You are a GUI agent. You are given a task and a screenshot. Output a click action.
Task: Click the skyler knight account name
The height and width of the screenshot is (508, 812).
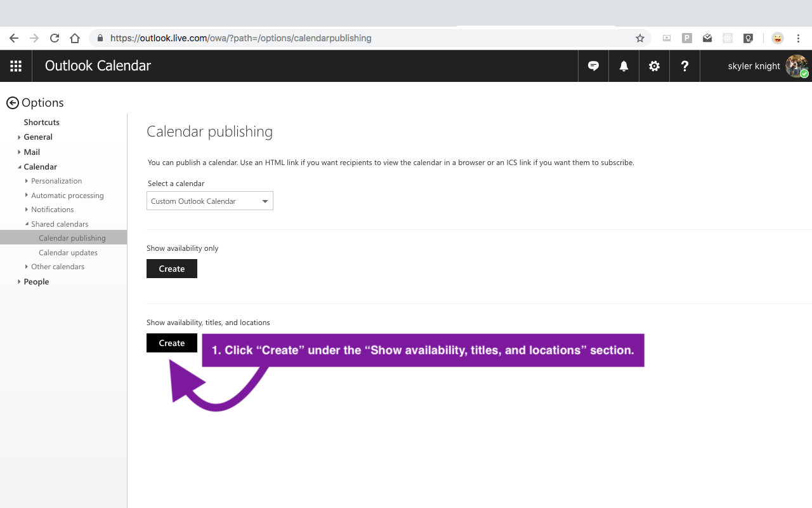pyautogui.click(x=754, y=66)
